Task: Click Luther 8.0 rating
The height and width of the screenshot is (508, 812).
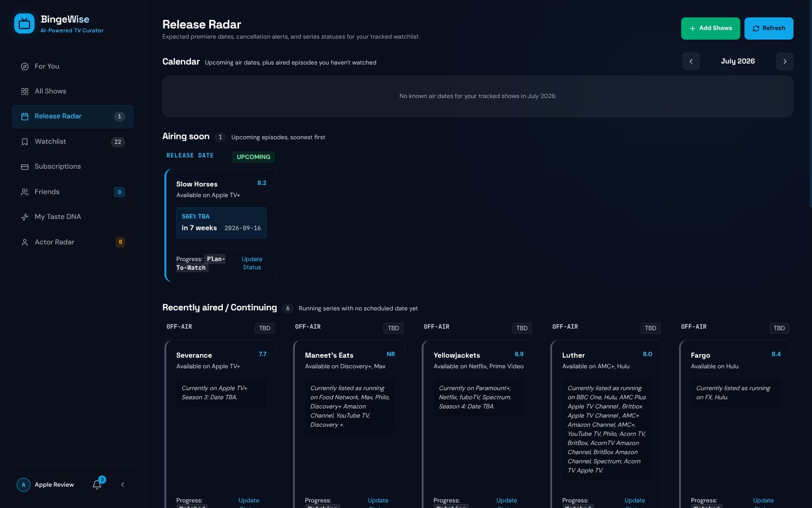Action: [x=648, y=354]
